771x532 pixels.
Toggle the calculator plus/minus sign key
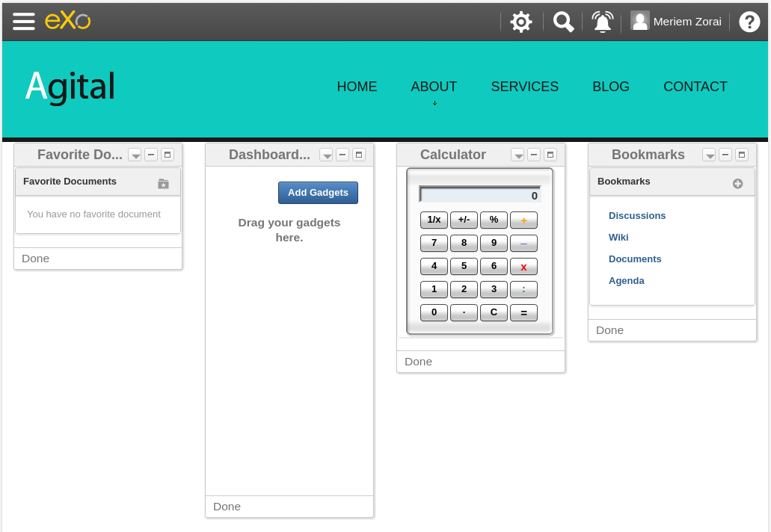click(464, 220)
